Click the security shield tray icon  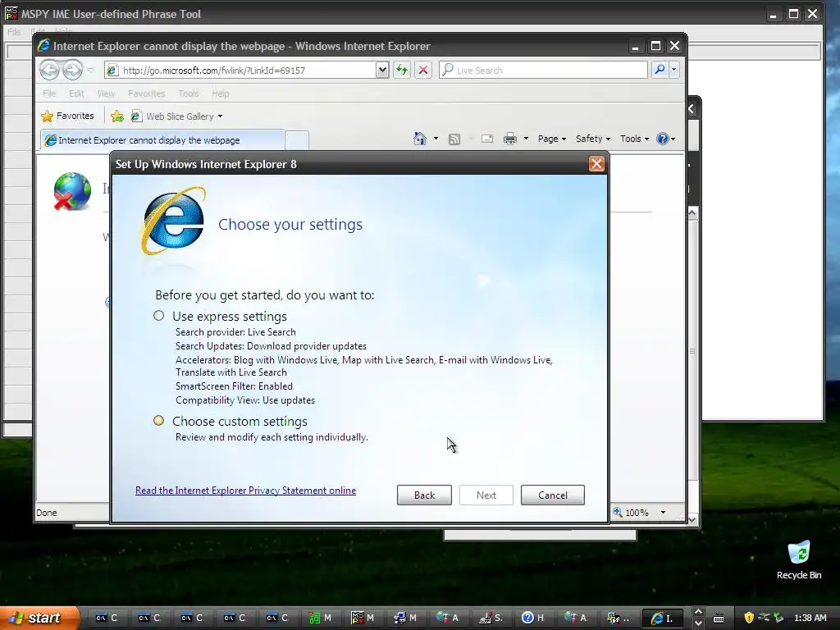pos(749,618)
